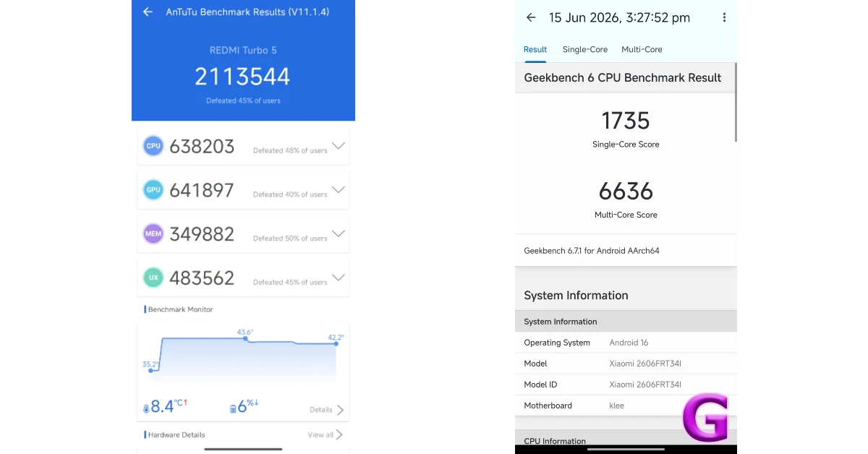Open View all Hardware Details
868x454 pixels.
pos(325,434)
